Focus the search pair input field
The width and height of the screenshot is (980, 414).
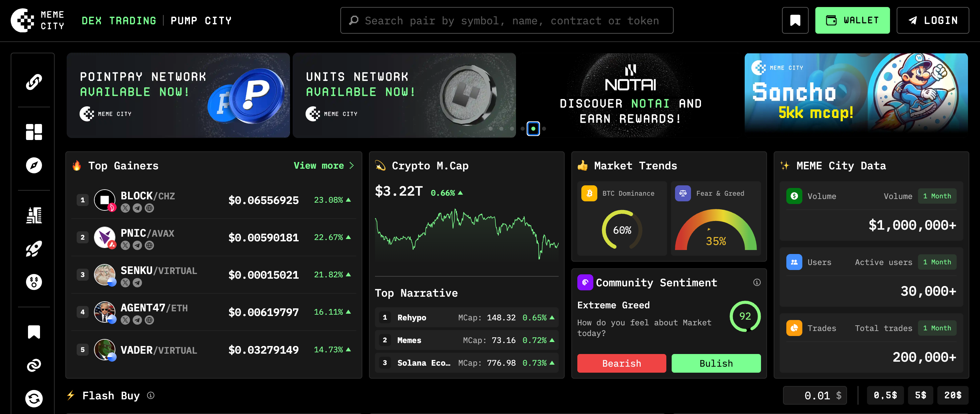pyautogui.click(x=507, y=20)
